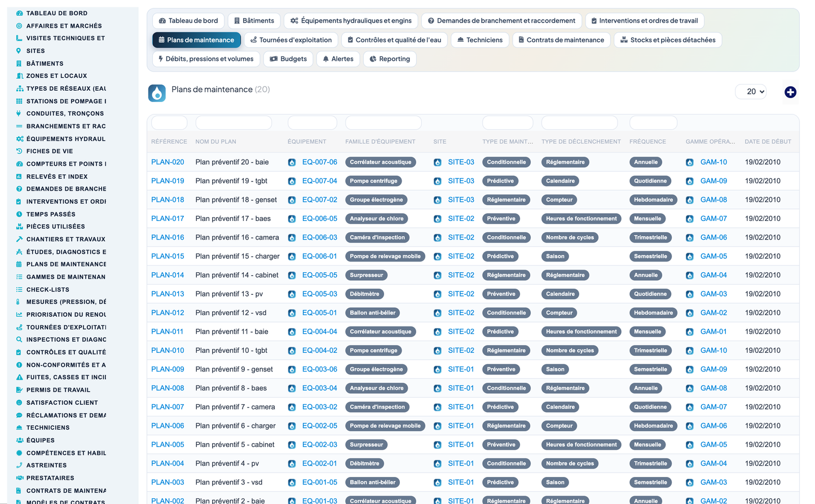Click the Compétences et habilitations badge icon
The width and height of the screenshot is (815, 504).
pos(19,453)
